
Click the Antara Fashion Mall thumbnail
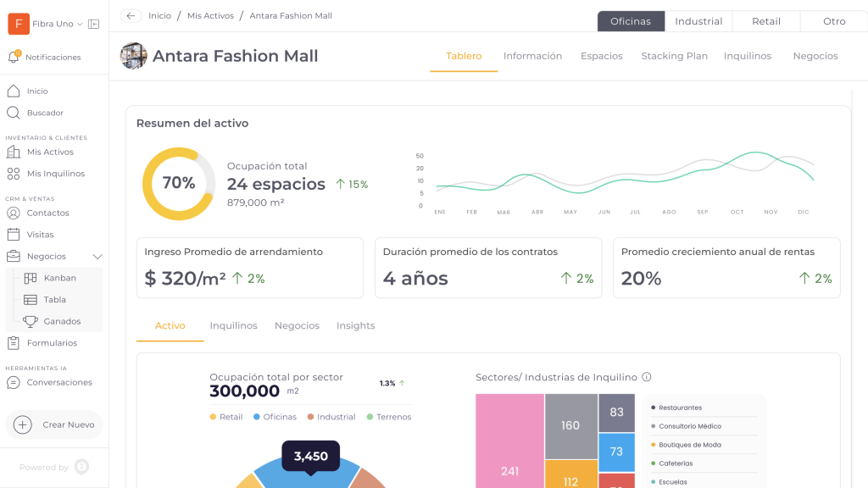(133, 56)
